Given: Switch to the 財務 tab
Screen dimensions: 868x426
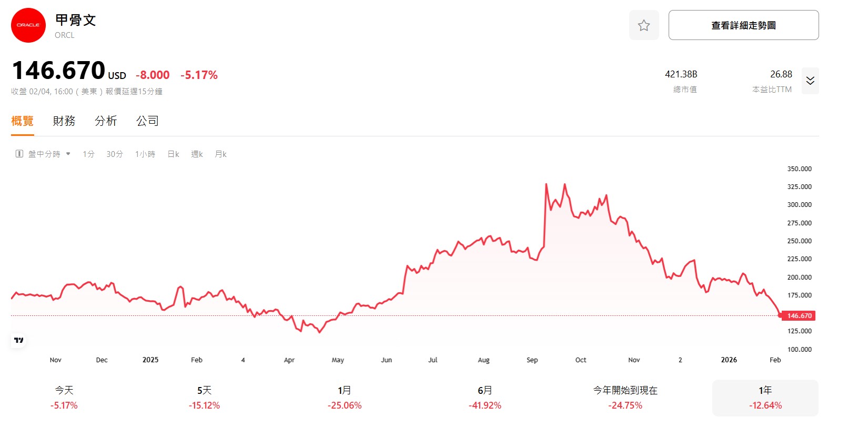Looking at the screenshot, I should 64,121.
